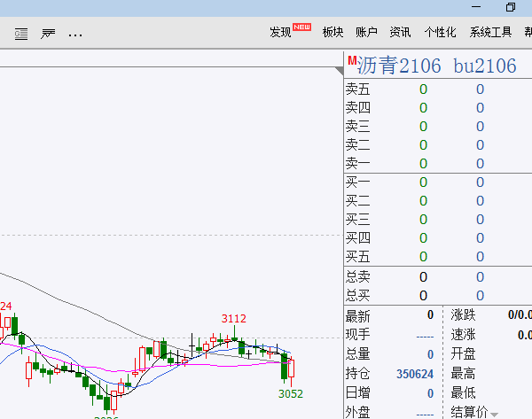Open the 个性化 menu

(x=440, y=32)
